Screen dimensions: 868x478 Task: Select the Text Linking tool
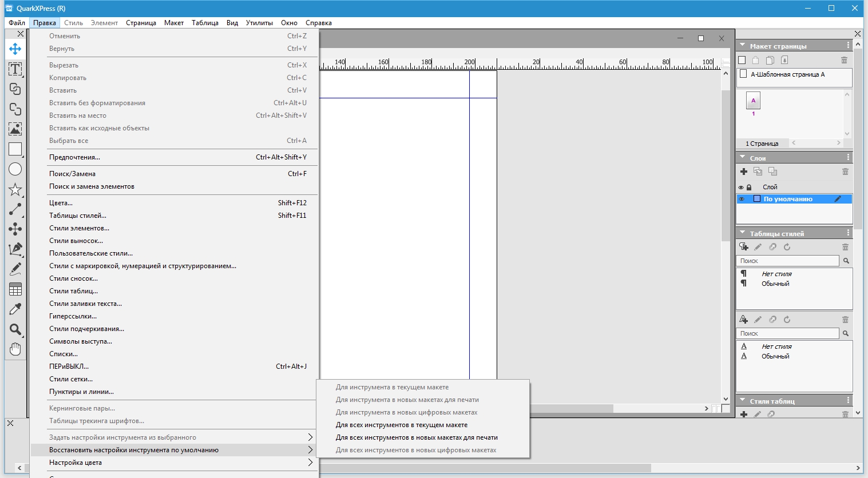pos(15,89)
